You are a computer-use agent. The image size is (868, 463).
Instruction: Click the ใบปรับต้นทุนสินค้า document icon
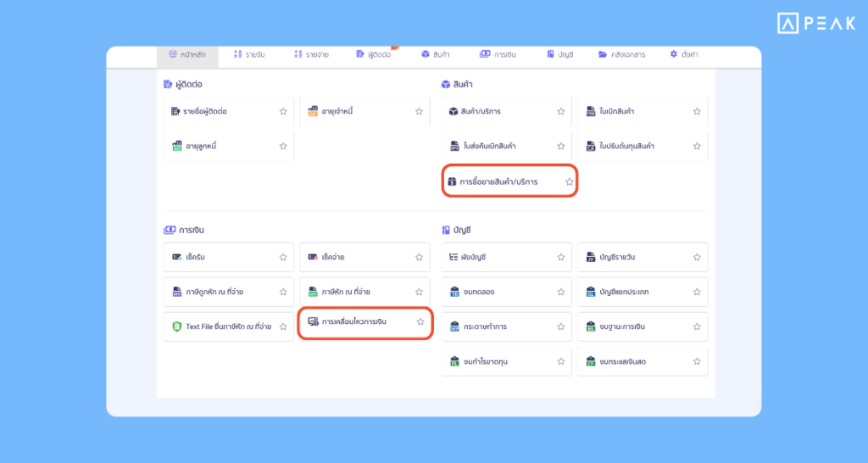(591, 146)
